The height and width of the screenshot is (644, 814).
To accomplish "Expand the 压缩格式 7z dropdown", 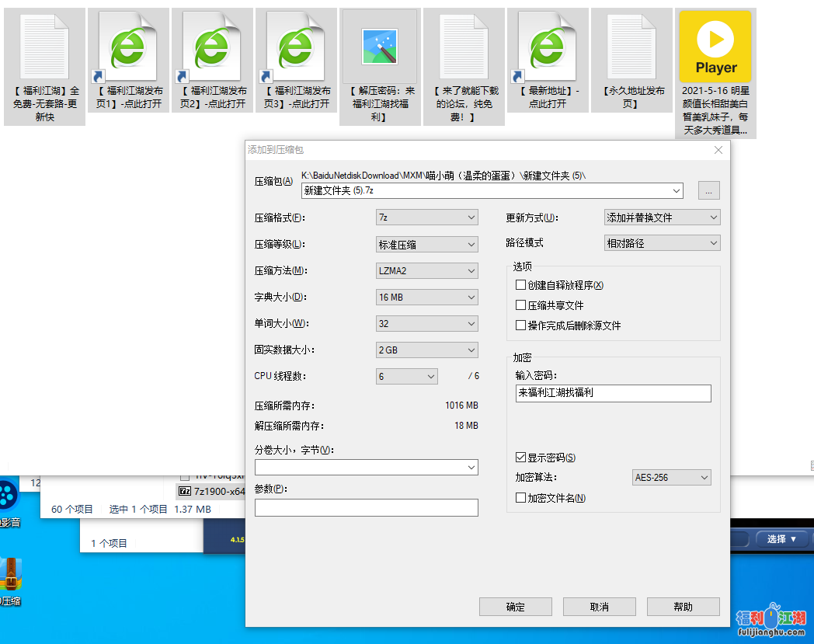I will tap(426, 218).
